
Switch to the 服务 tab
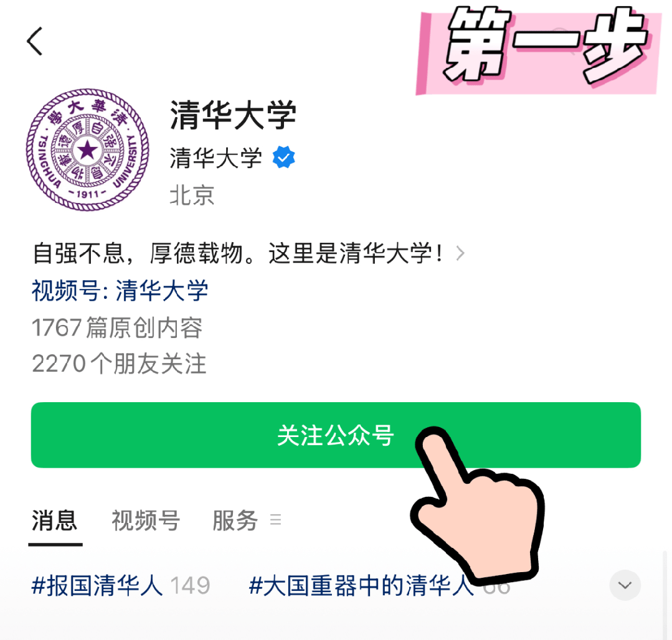[x=235, y=521]
